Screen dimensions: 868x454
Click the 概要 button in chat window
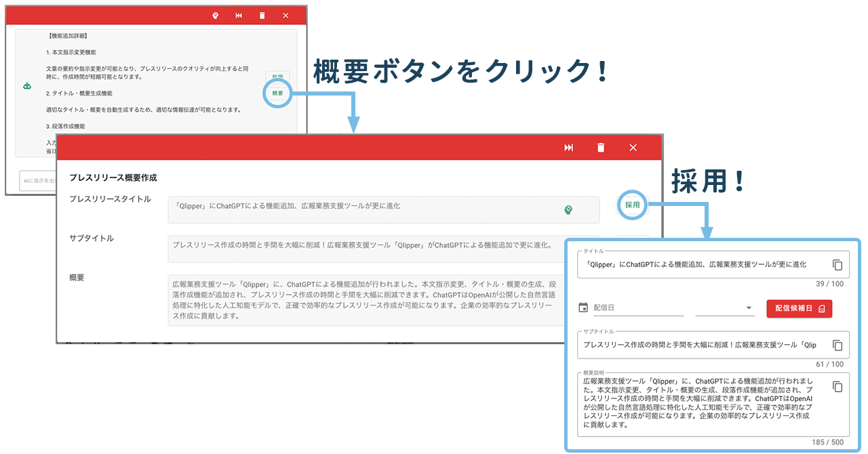pyautogui.click(x=277, y=93)
